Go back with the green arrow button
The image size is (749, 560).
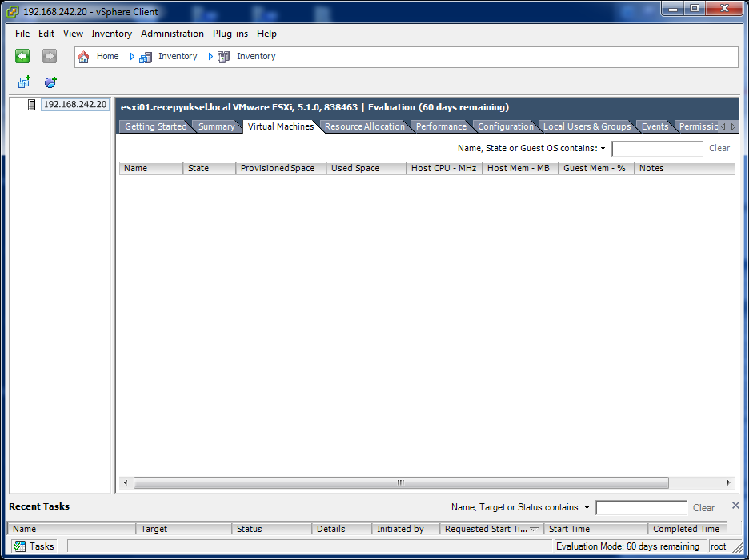pyautogui.click(x=22, y=56)
